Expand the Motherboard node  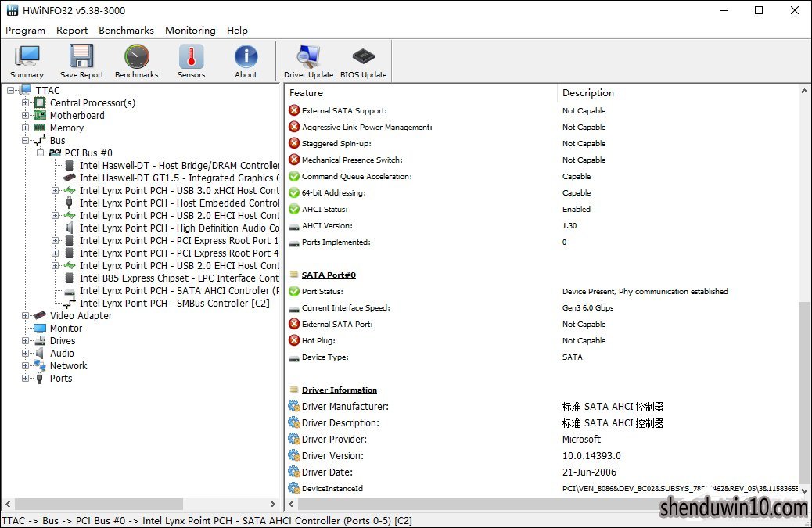(x=25, y=115)
